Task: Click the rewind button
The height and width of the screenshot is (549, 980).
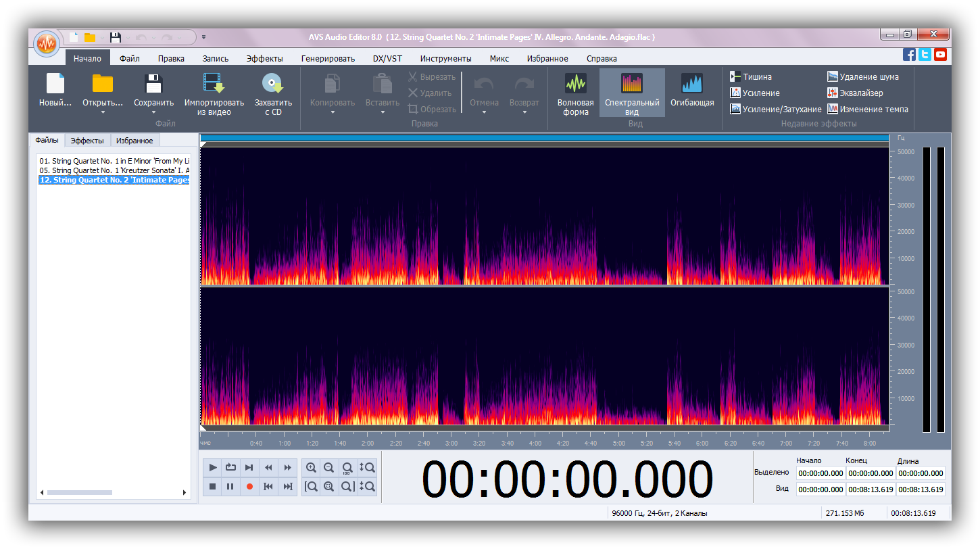Action: coord(268,467)
